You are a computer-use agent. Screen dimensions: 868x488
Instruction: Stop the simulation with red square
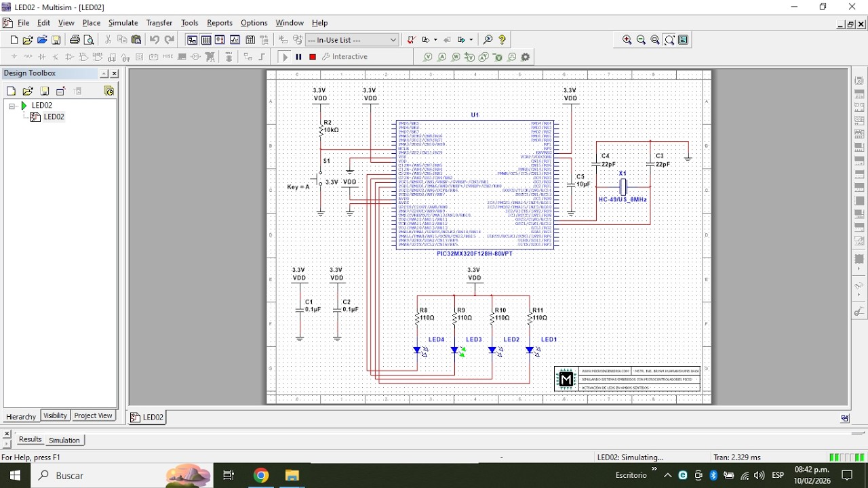pyautogui.click(x=313, y=57)
